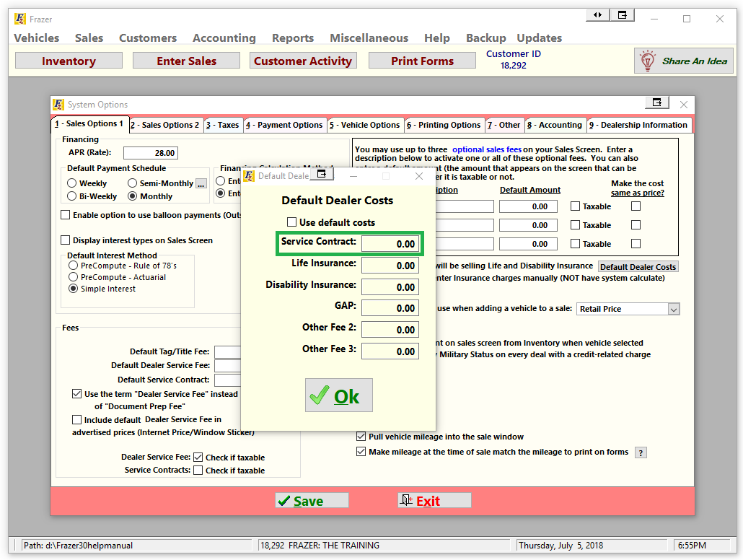Open the Help menu
Screen dimensions: 743x560
coord(437,38)
